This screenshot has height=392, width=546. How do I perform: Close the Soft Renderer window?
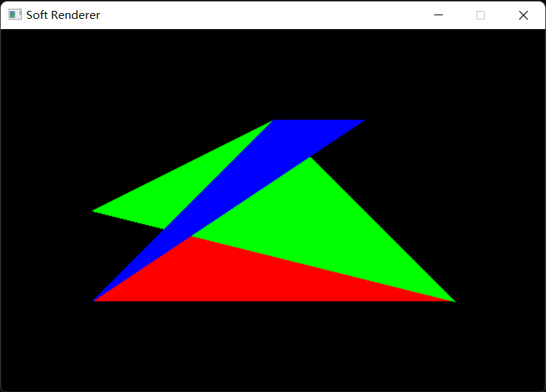click(x=523, y=15)
